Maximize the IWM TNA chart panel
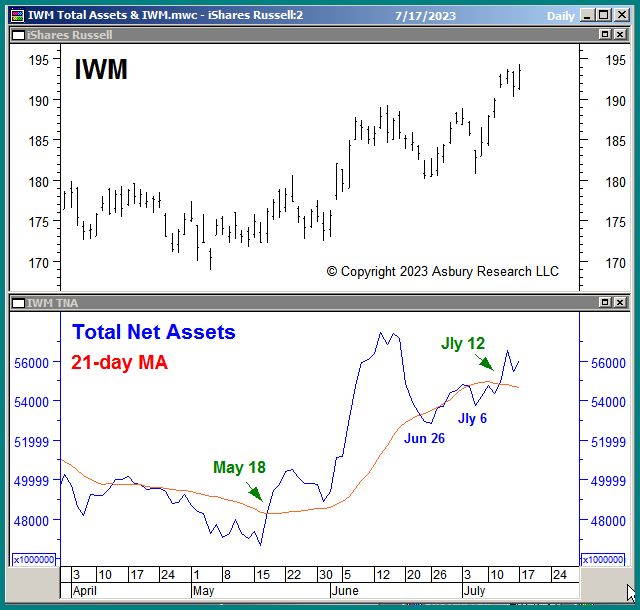Image resolution: width=640 pixels, height=610 pixels. coord(604,302)
